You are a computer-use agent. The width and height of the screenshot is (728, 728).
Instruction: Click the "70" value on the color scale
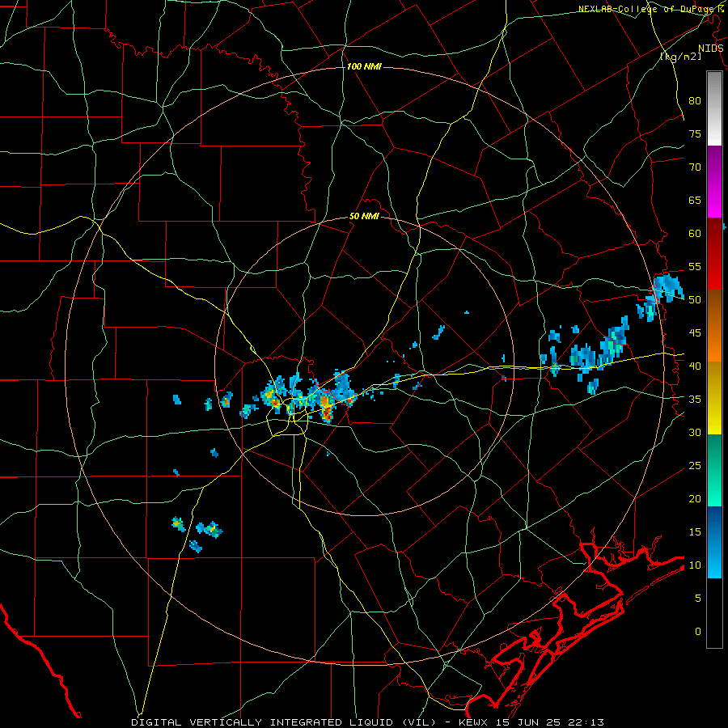pos(695,167)
